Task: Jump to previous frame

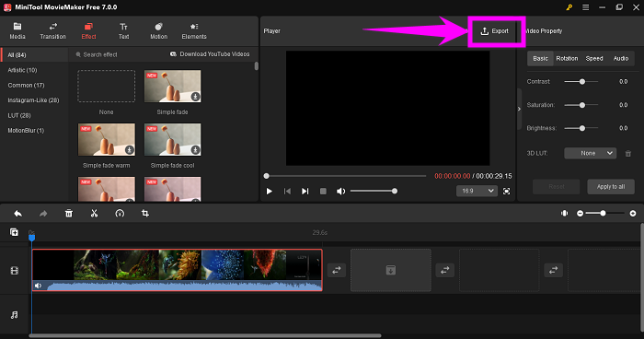Action: 287,192
